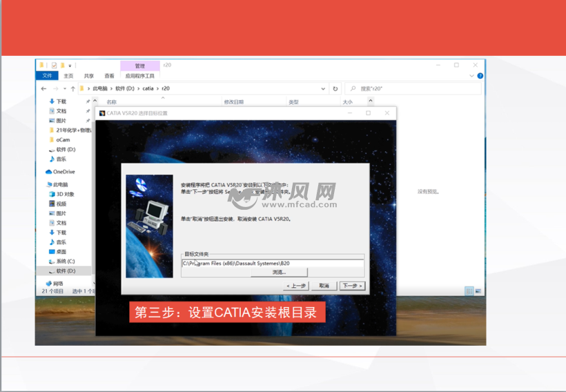The image size is (566, 392).
Task: Go forward in Explorer navigation
Action: tap(55, 88)
